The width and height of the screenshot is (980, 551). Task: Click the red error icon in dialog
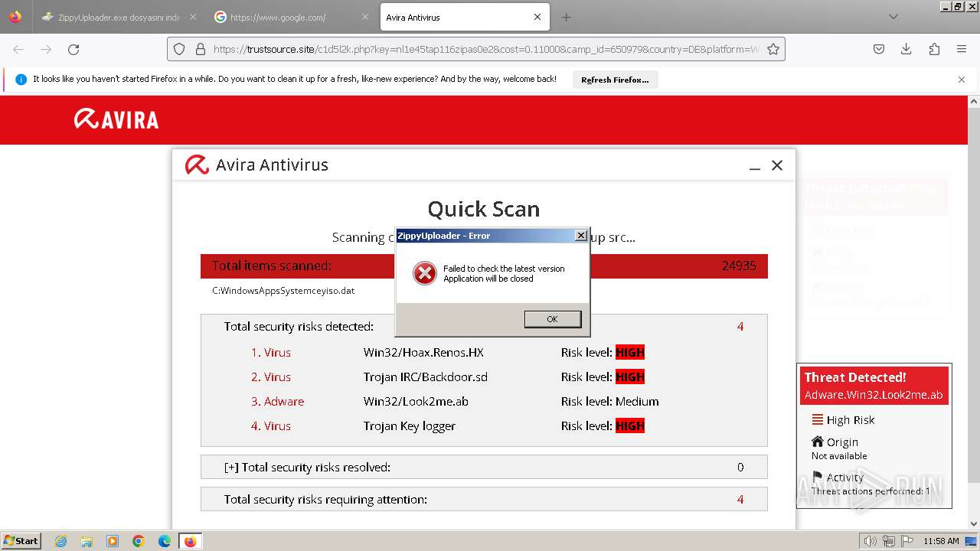click(425, 273)
